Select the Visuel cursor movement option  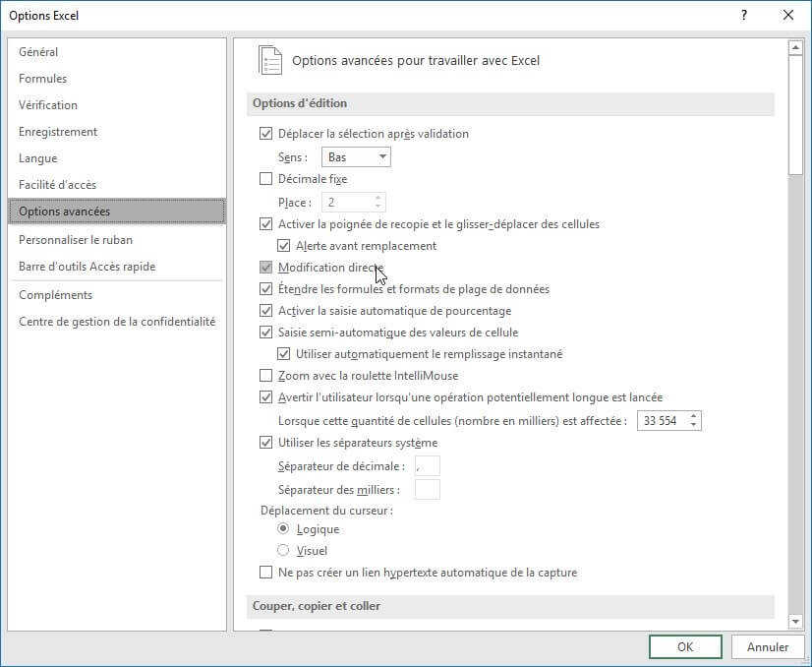283,550
